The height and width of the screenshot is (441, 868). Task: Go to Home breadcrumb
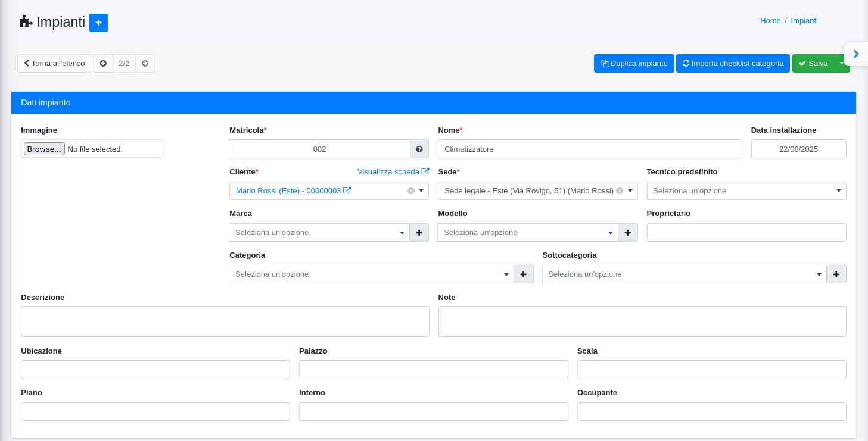[770, 21]
